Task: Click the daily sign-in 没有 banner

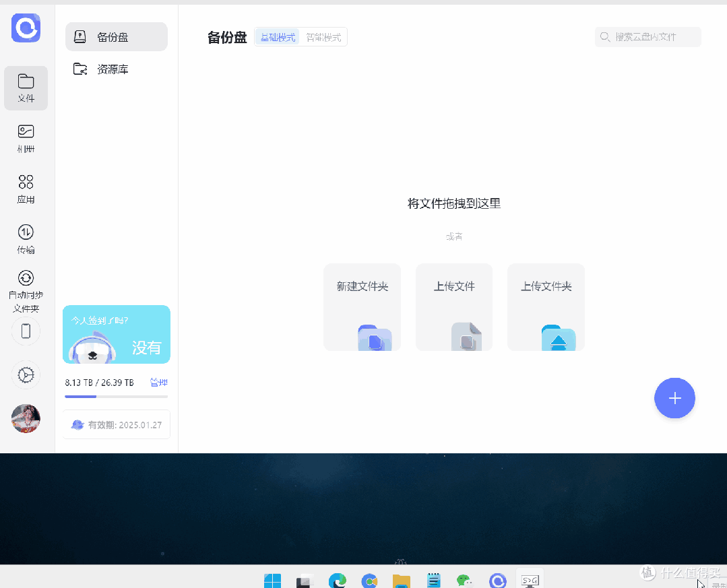Action: (x=117, y=335)
